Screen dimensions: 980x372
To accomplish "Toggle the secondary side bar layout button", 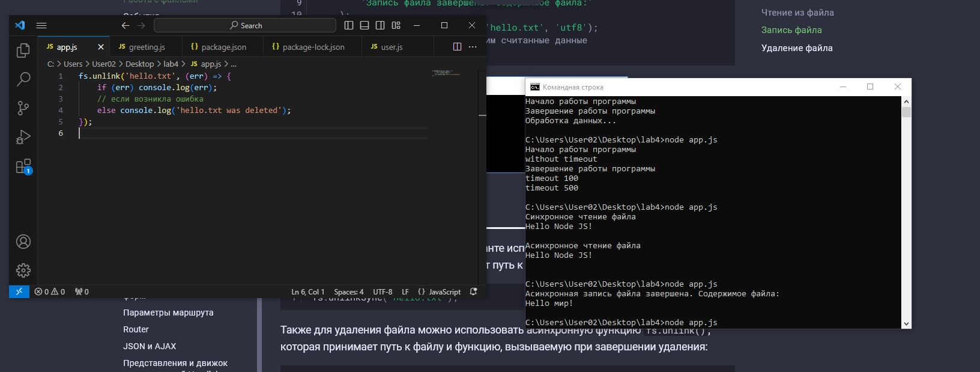I will (x=380, y=25).
